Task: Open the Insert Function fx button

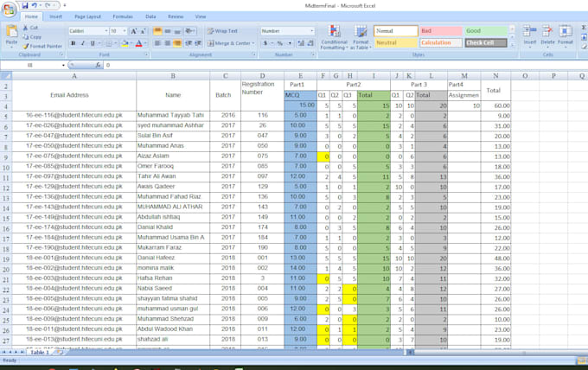Action: tap(98, 65)
